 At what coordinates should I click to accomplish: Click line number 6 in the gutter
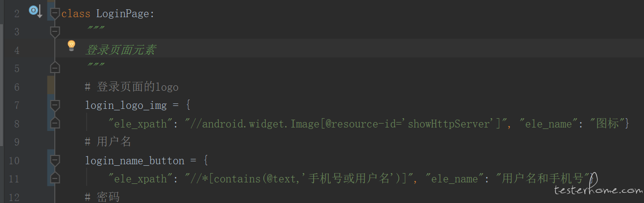click(x=17, y=87)
